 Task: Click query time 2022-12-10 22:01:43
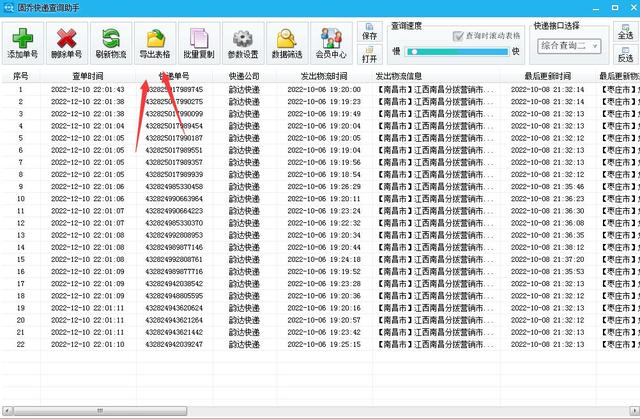click(x=88, y=89)
